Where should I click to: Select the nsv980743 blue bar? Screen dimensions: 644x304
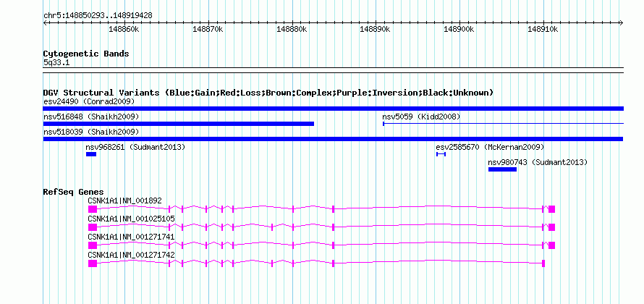(502, 169)
